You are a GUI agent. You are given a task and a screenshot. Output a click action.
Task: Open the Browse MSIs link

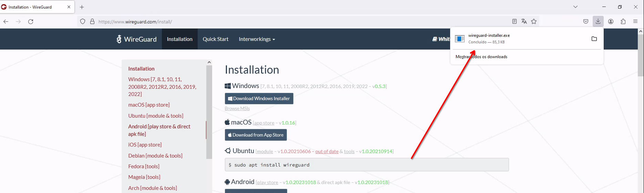coord(237,108)
